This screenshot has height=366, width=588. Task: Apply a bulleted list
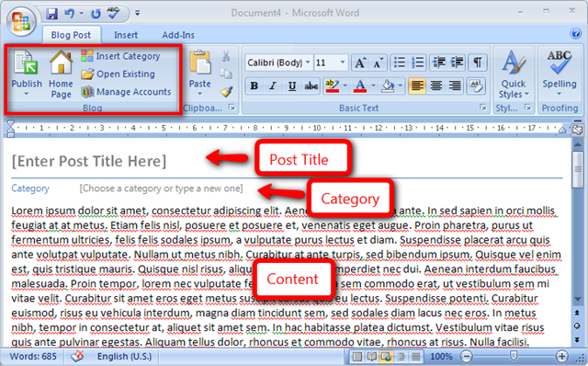(x=400, y=63)
